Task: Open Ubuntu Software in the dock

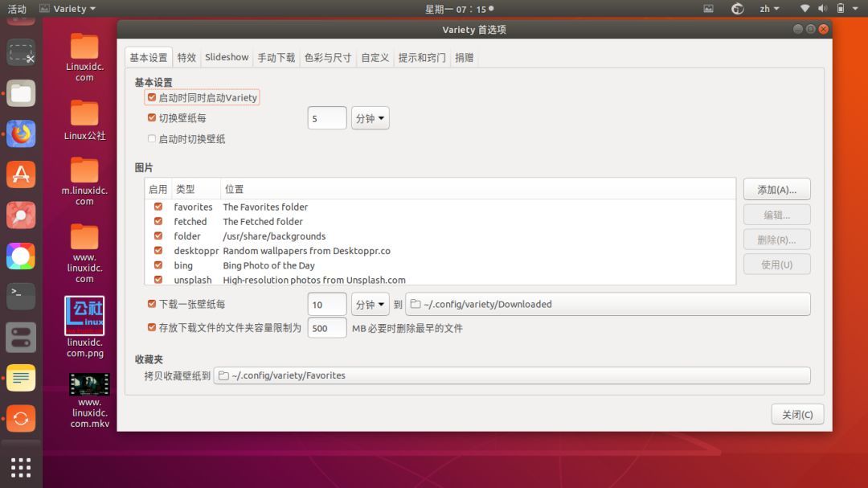Action: click(21, 174)
